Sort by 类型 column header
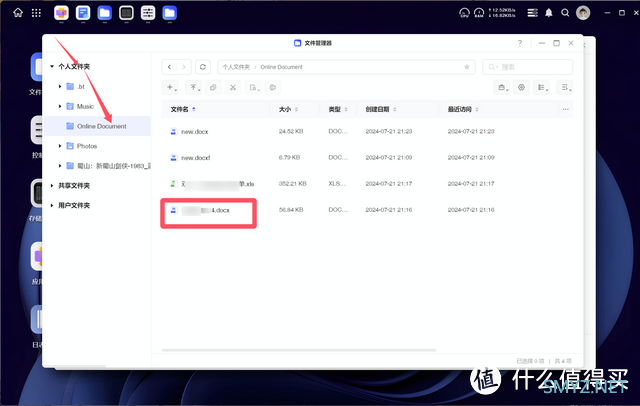Viewport: 640px width, 406px height. pyautogui.click(x=338, y=109)
